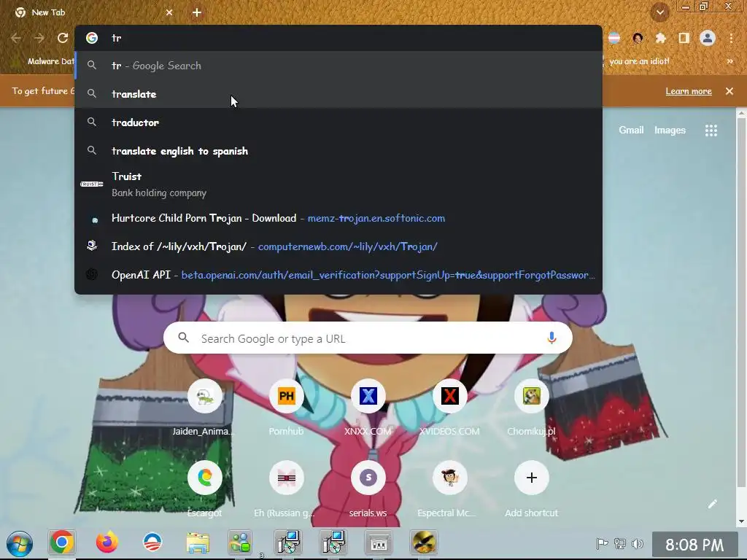Click the striped flag extension icon
Viewport: 747px width, 560px height.
click(x=614, y=38)
